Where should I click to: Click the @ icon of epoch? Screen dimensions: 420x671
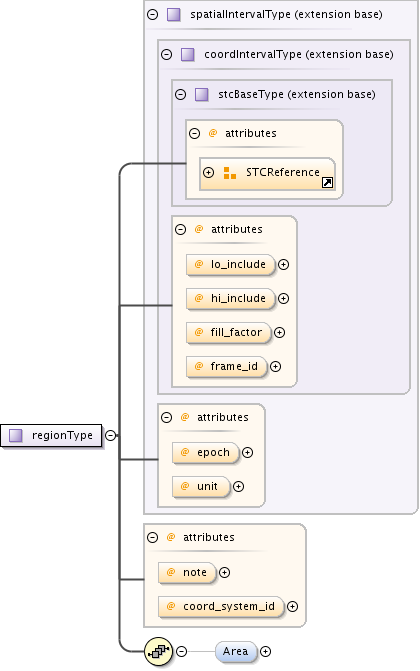pyautogui.click(x=185, y=452)
